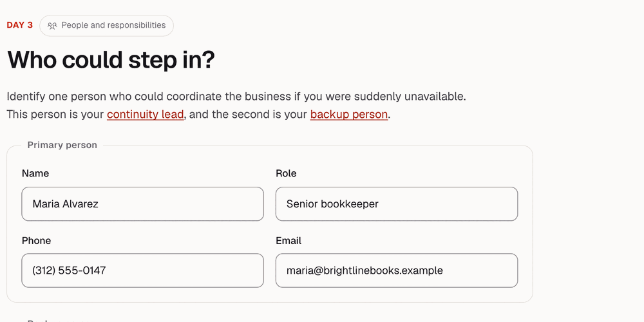
Task: Click the people group icon in the chip
Action: (52, 26)
